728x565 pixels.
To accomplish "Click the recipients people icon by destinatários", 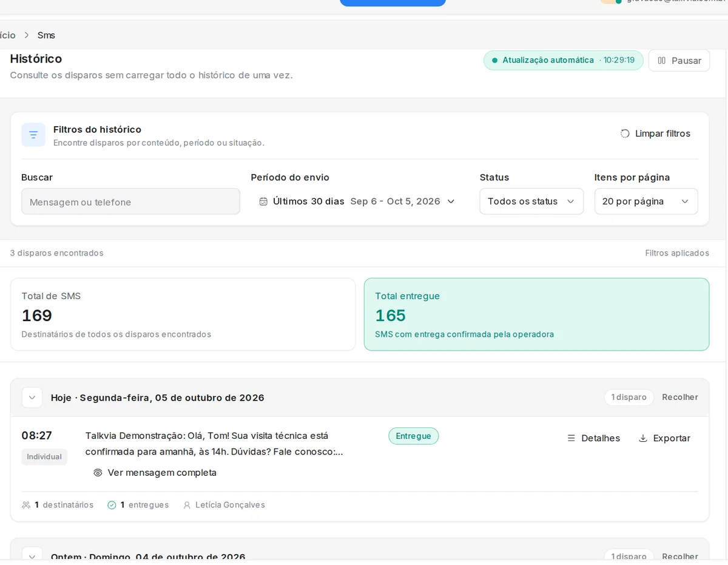I will point(26,505).
